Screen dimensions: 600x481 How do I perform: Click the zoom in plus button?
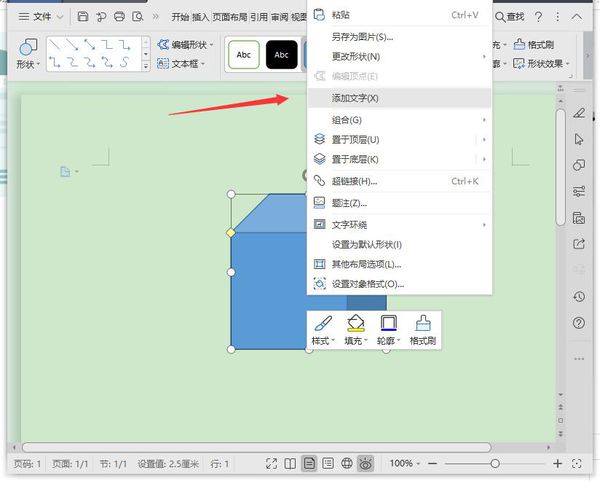(x=558, y=464)
